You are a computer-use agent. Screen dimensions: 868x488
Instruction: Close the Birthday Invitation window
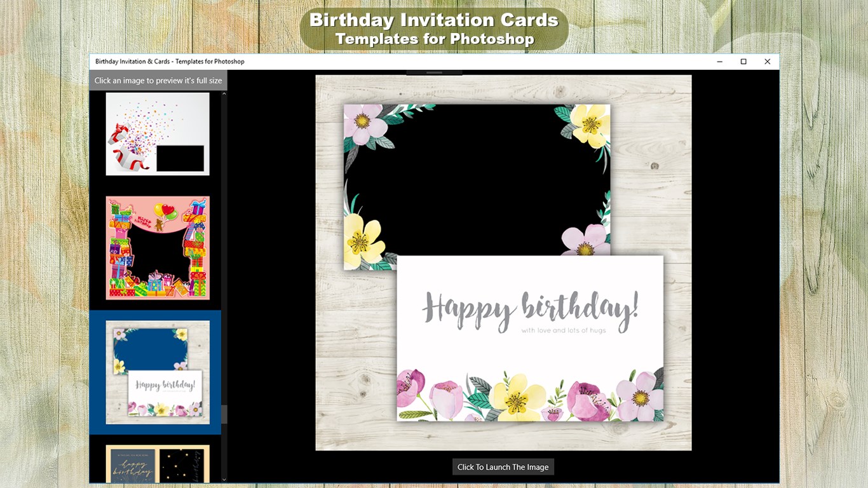767,62
